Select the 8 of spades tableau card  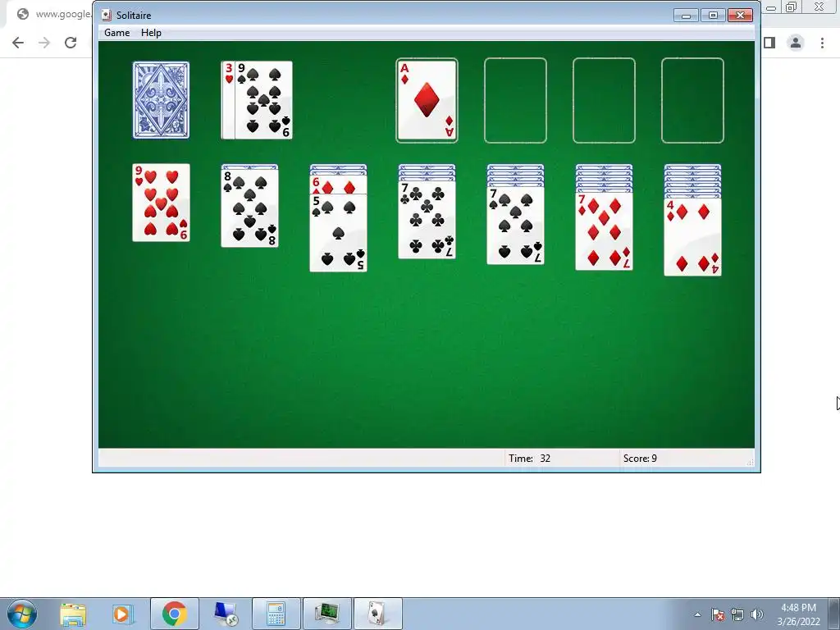[249, 208]
